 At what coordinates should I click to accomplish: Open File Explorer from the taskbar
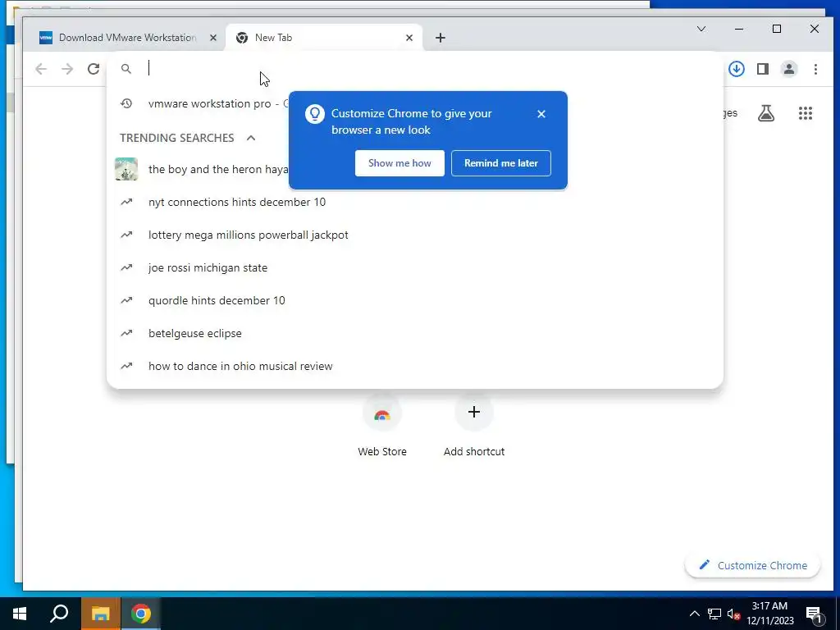[x=100, y=614]
